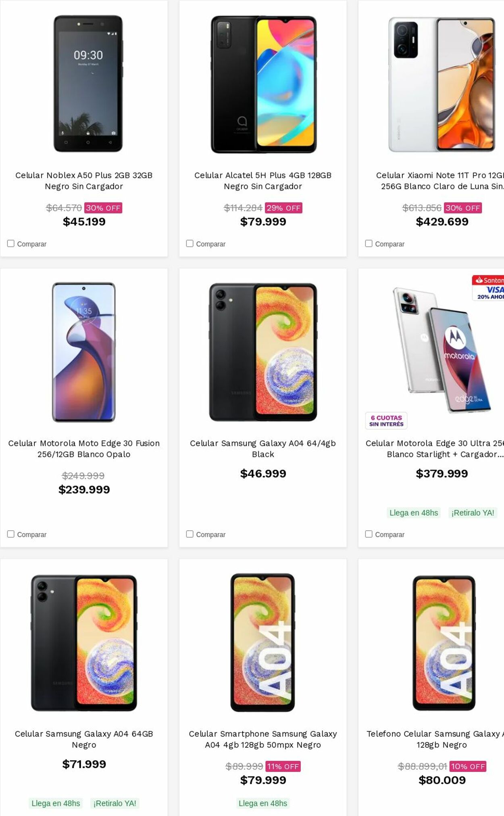Screen dimensions: 504x816
Task: Enable Comparar for Alcatel 5H Plus
Action: coord(190,243)
